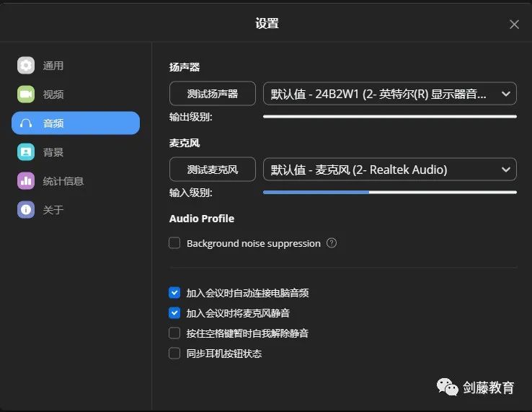This screenshot has width=532, height=412.
Task: Open the microphone dropdown 默认值 - 麦克风 Realtek Audio
Action: tap(390, 169)
